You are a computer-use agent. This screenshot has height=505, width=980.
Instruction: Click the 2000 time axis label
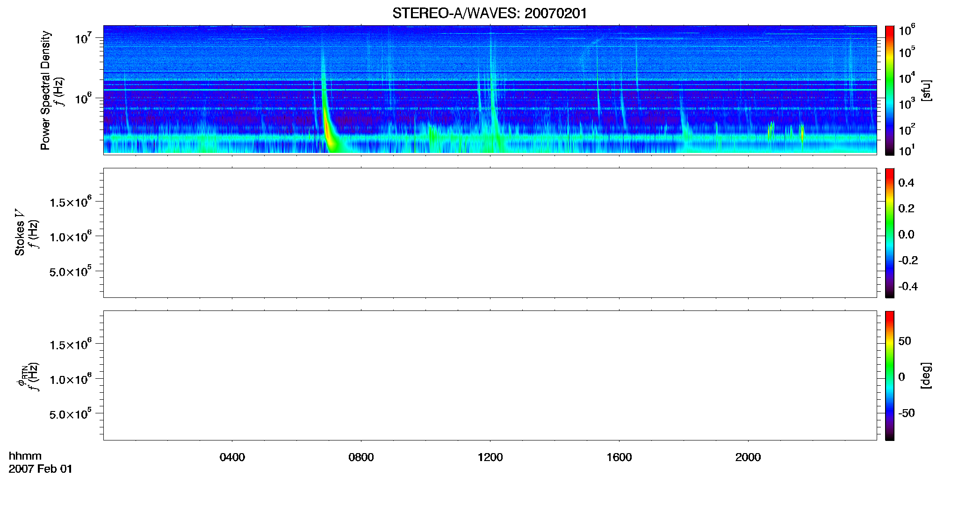pyautogui.click(x=748, y=457)
